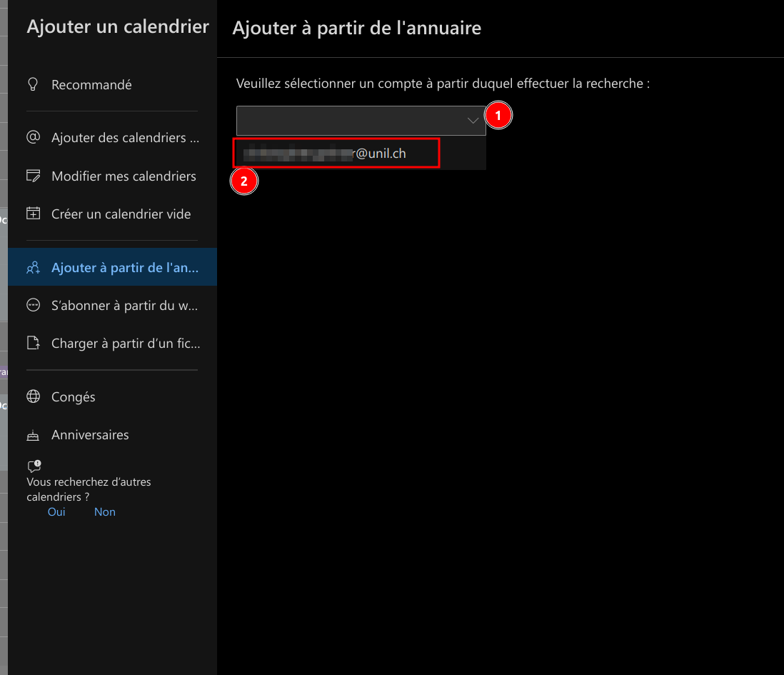Viewport: 784px width, 675px height.
Task: Click inside the account selection combo box
Action: click(x=350, y=121)
